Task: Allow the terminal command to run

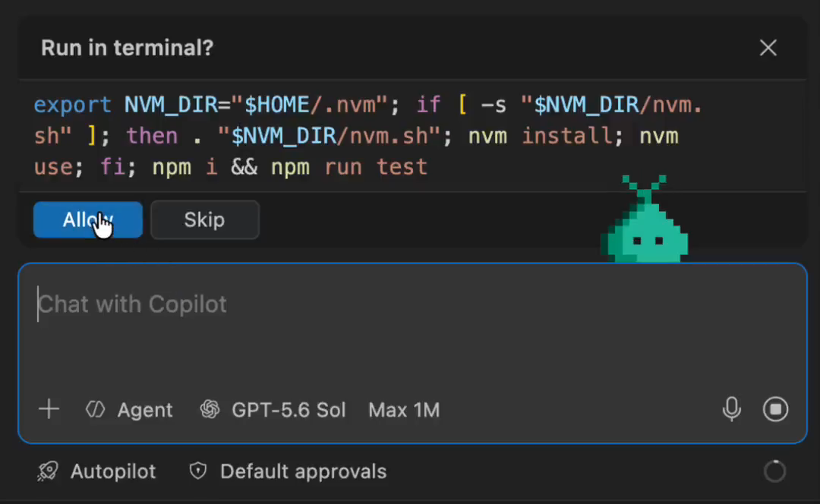Action: 88,219
